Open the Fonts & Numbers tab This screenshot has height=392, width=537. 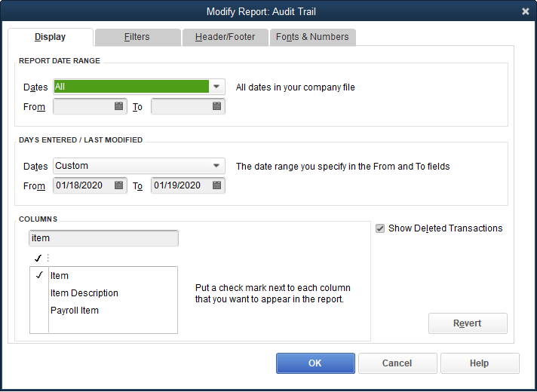(313, 37)
